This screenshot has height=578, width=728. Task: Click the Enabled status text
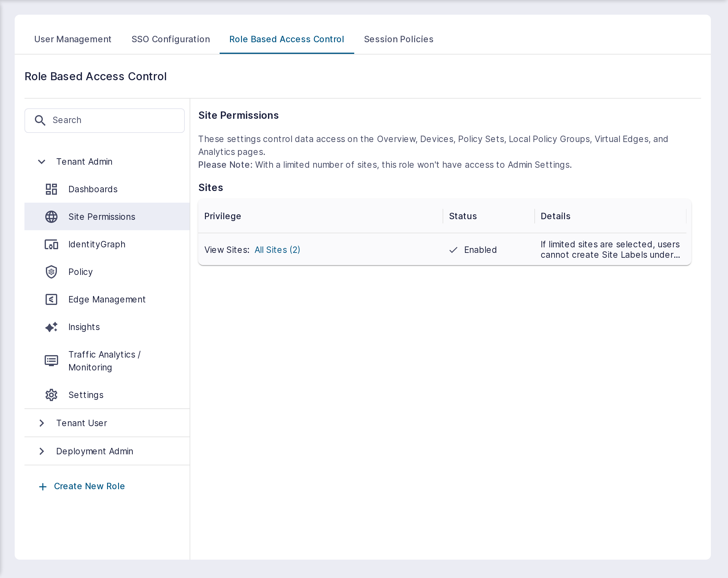point(480,250)
